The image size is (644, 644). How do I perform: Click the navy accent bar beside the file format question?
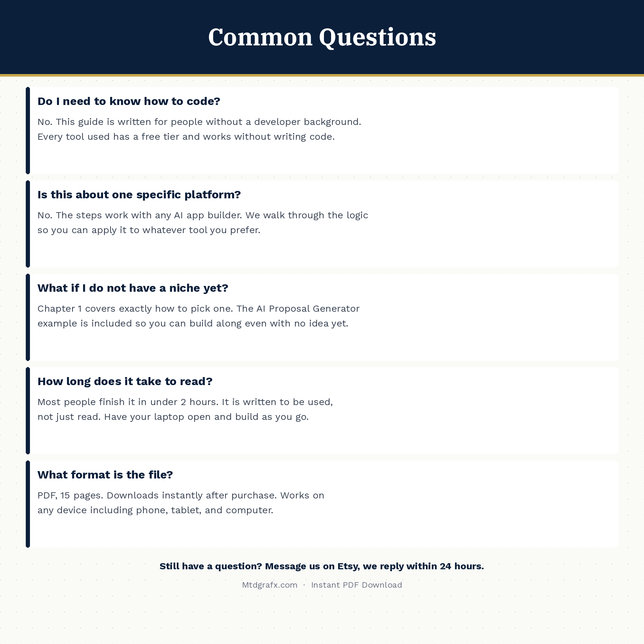click(x=28, y=504)
